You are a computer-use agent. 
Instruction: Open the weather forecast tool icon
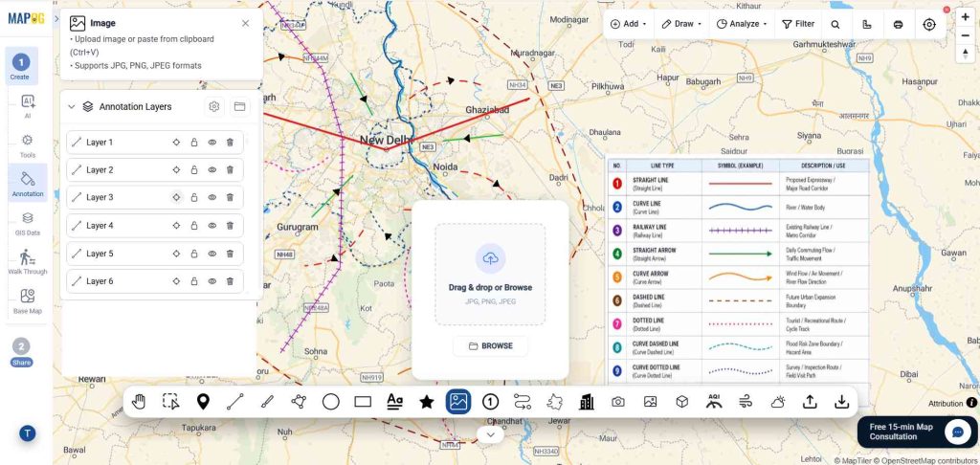pos(778,402)
